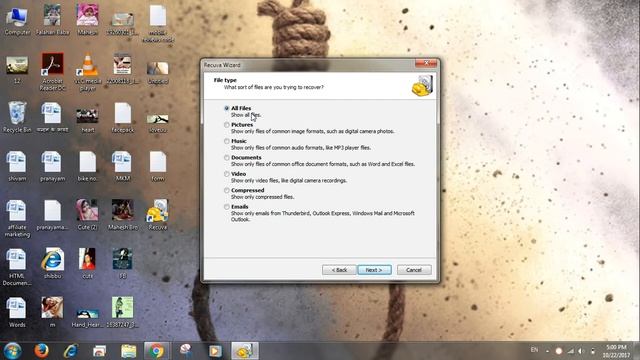Select the M&M document icon
The height and width of the screenshot is (360, 640).
point(122,166)
